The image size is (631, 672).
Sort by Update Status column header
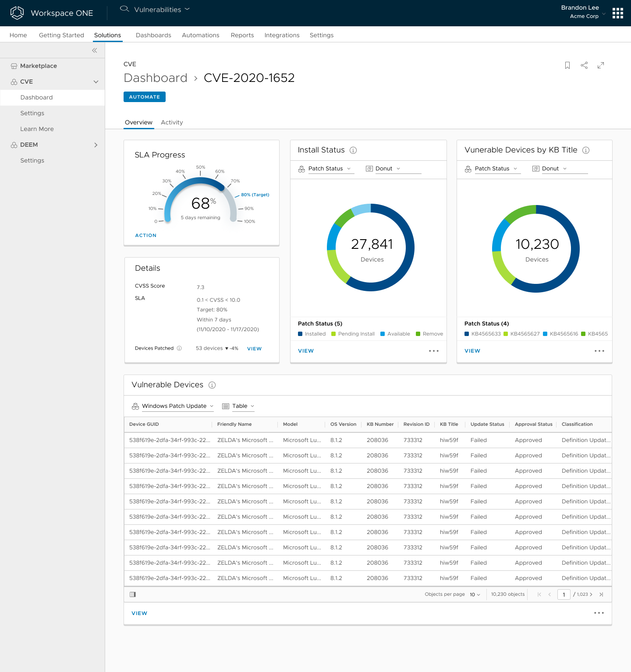click(x=487, y=424)
